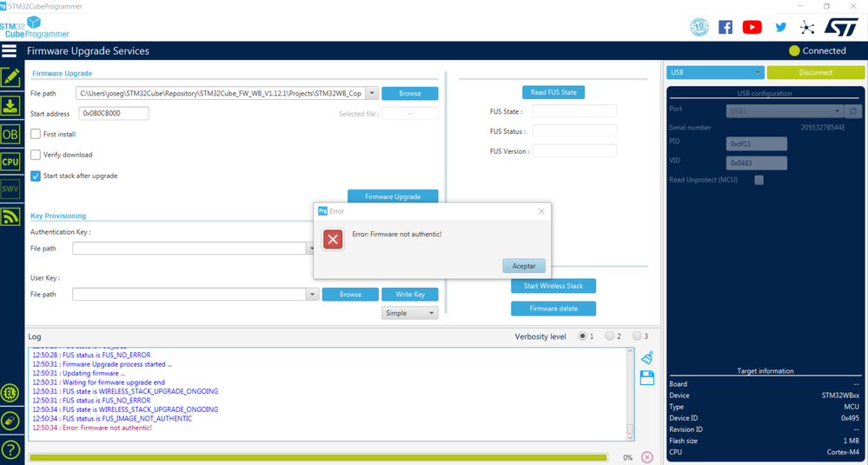The image size is (868, 465).
Task: Click Firmware Upgrade button
Action: (x=393, y=196)
